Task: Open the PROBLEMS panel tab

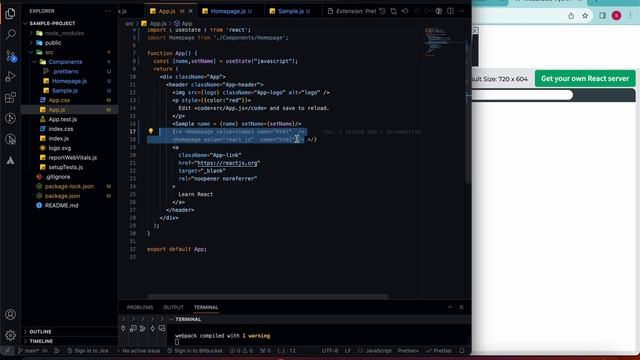Action: [140, 307]
